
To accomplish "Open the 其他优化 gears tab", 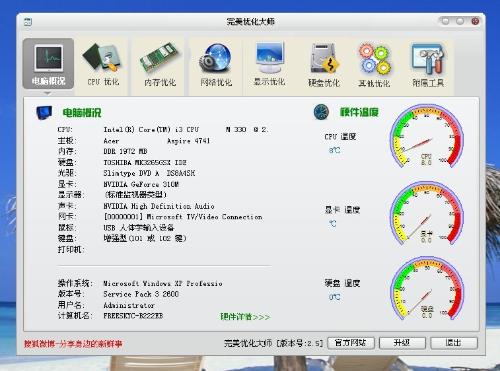I will (374, 65).
